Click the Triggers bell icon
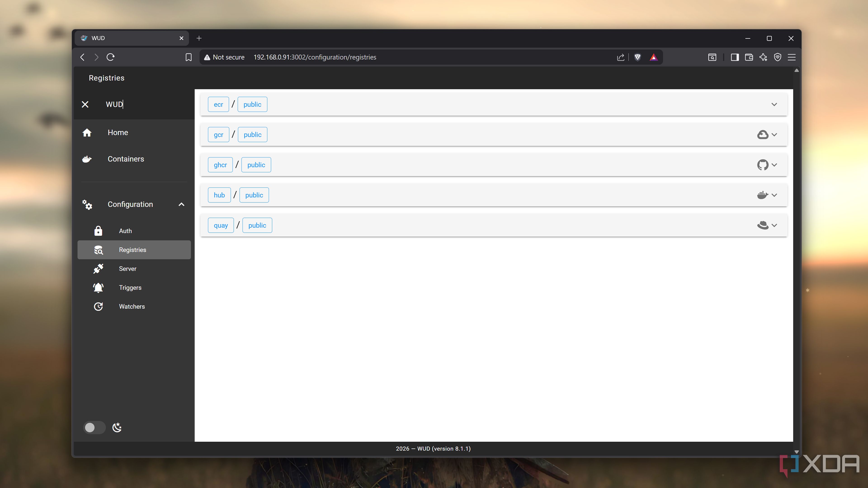 point(98,288)
